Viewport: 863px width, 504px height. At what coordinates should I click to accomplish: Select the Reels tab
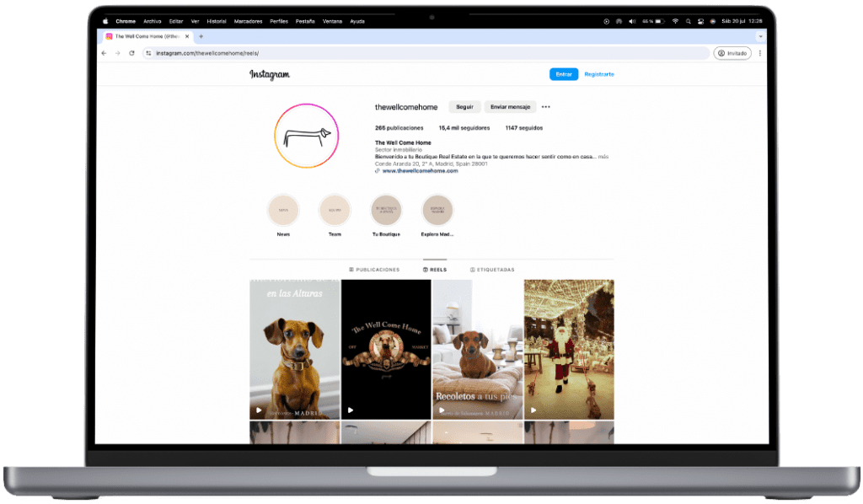coord(435,270)
